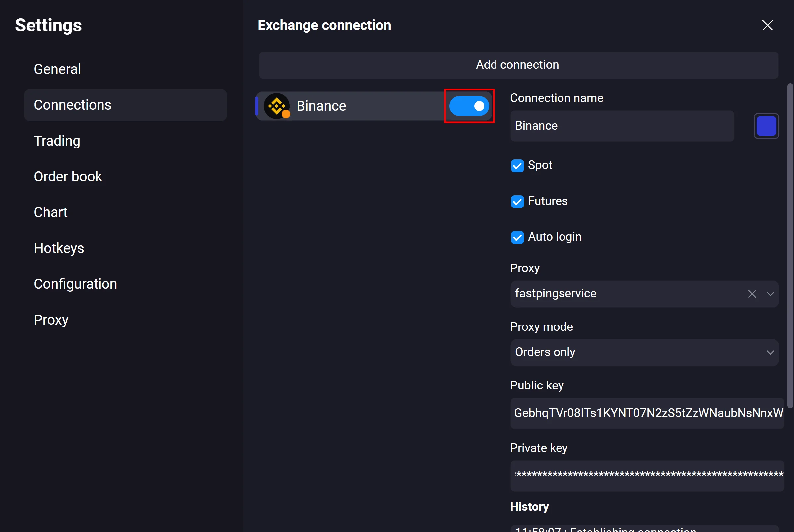
Task: Disable the Auto login checkbox
Action: tap(517, 237)
